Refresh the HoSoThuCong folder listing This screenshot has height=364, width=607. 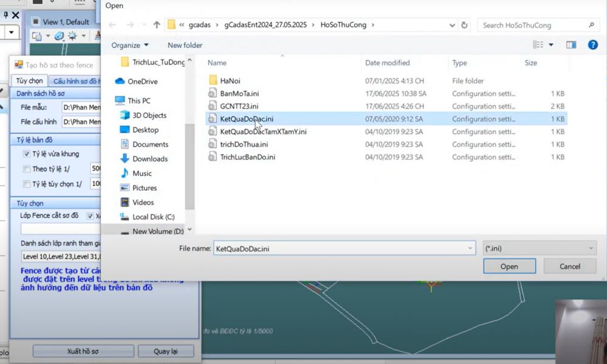(464, 25)
